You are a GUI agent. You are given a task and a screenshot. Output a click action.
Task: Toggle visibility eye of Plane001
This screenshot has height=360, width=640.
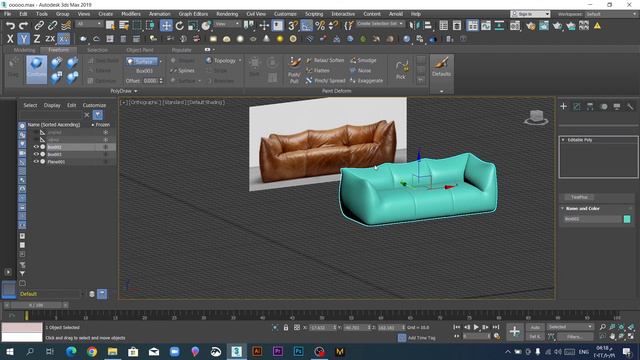pyautogui.click(x=36, y=162)
